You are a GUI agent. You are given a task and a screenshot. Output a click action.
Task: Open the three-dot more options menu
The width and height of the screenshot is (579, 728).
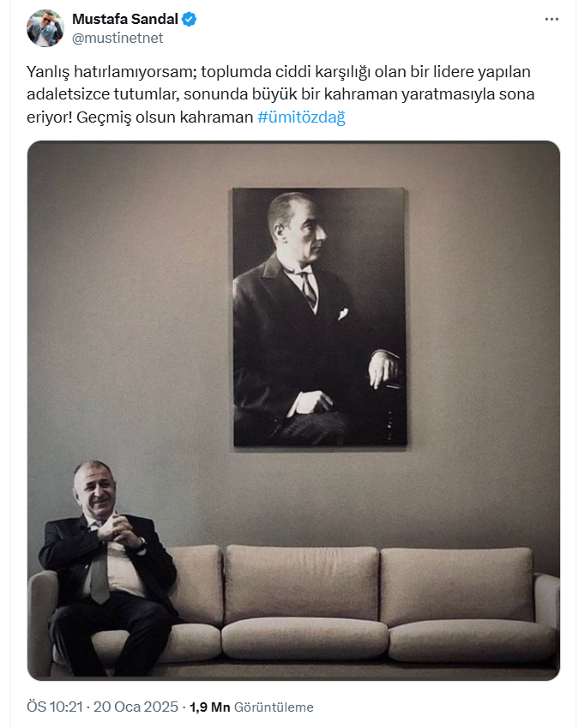(552, 19)
